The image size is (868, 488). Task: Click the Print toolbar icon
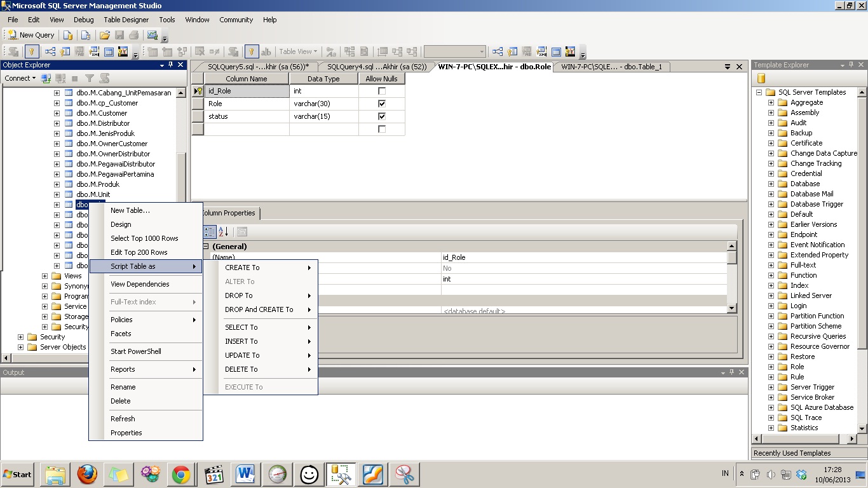click(134, 35)
